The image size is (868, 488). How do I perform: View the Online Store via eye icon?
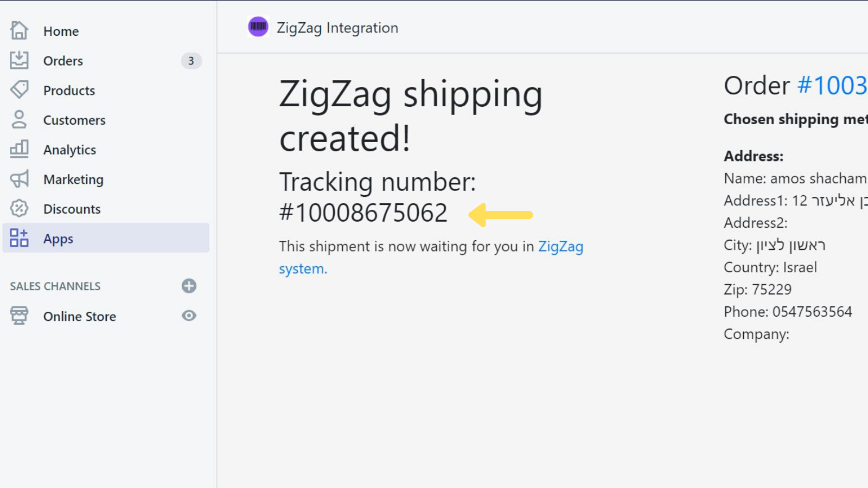[x=189, y=316]
